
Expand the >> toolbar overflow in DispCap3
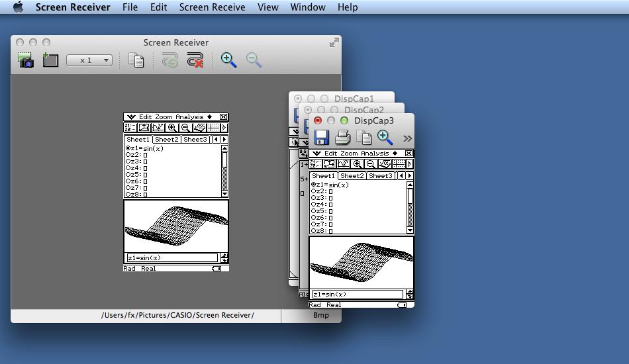tap(407, 138)
